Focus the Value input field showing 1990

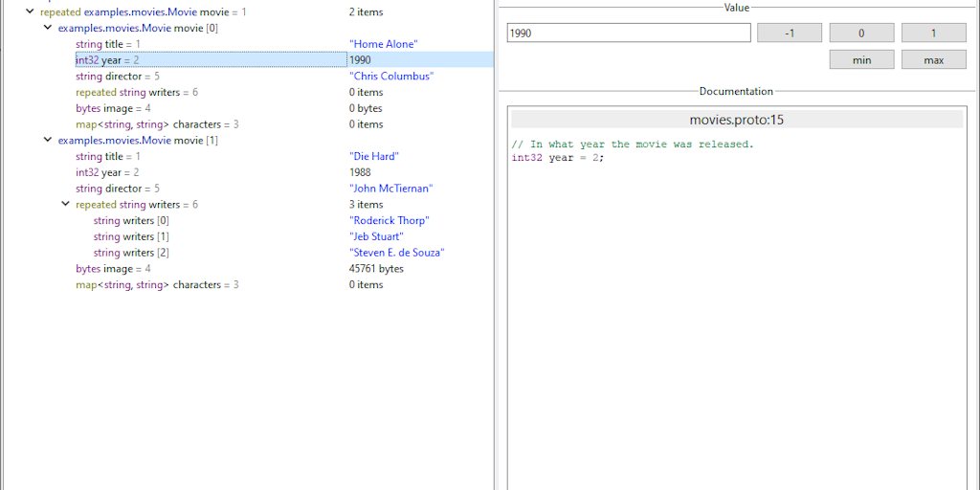coord(628,33)
